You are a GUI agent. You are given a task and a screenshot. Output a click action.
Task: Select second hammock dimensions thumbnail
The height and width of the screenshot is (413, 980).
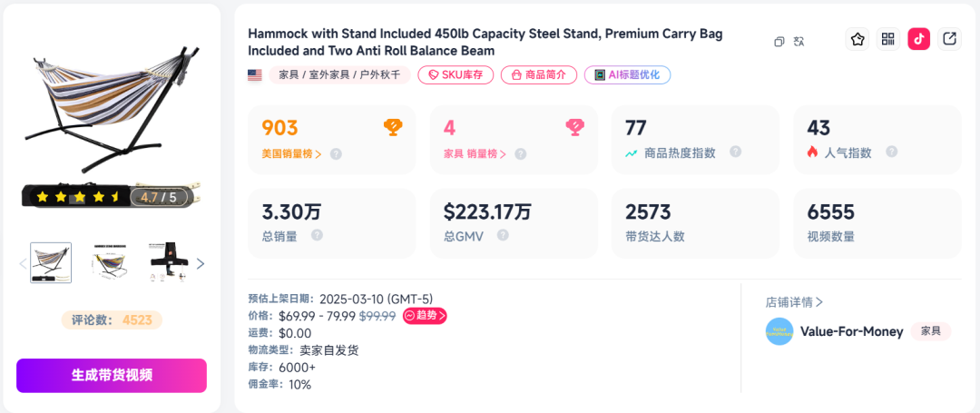tap(113, 263)
